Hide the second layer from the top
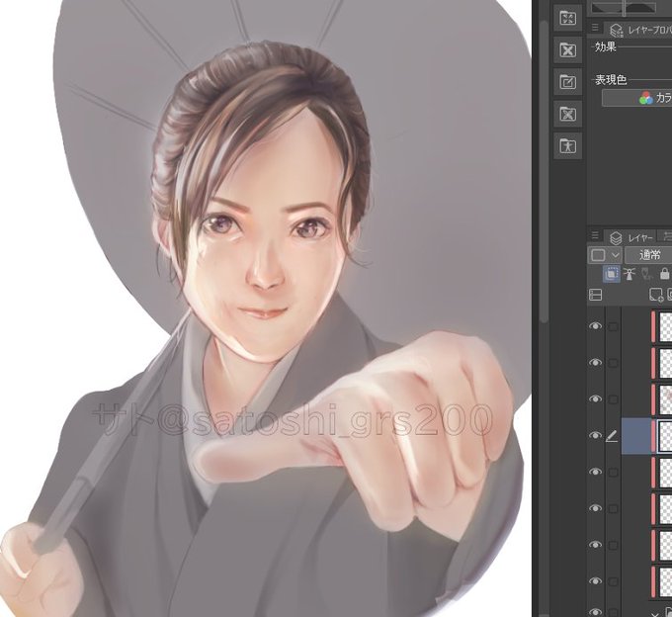Screen dimensions: 672x617 (x=595, y=363)
